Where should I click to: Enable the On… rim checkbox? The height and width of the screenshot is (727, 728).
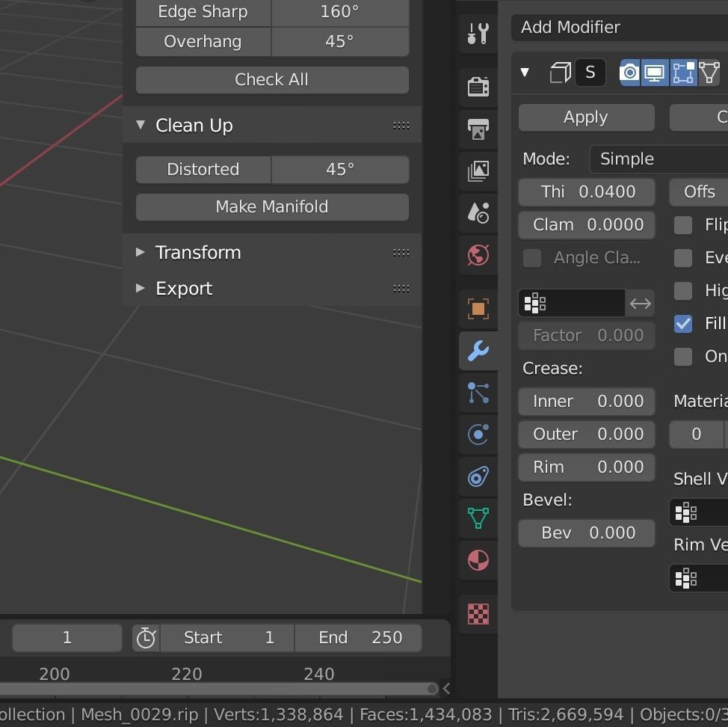(x=683, y=357)
